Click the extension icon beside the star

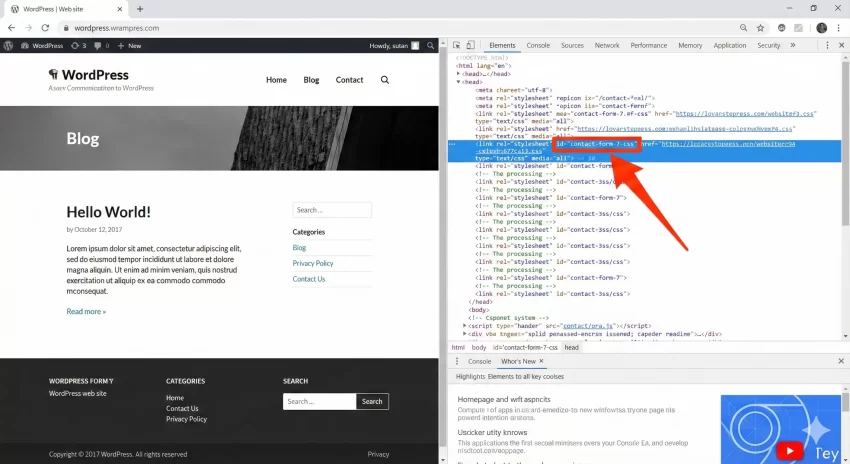click(781, 28)
